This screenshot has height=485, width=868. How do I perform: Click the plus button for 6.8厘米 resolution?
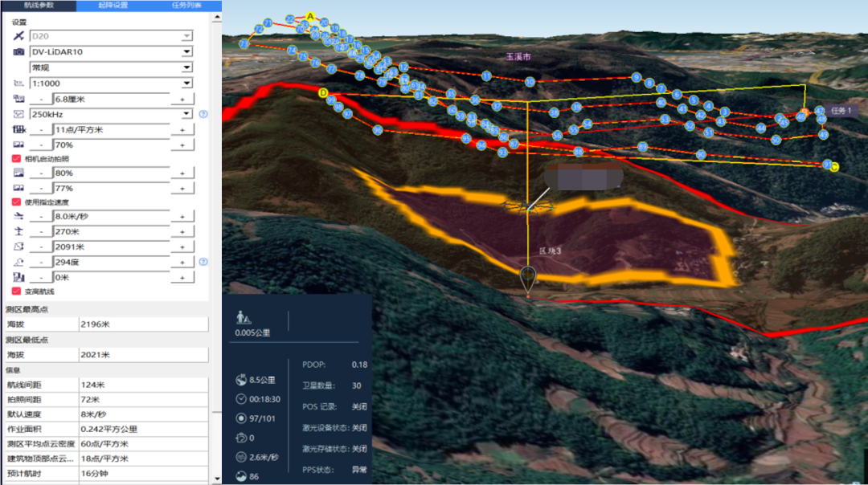point(182,99)
